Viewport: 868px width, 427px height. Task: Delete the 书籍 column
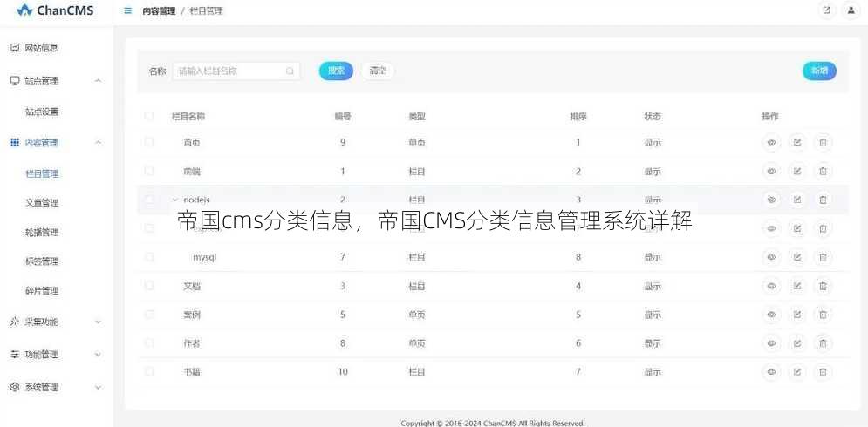[824, 372]
